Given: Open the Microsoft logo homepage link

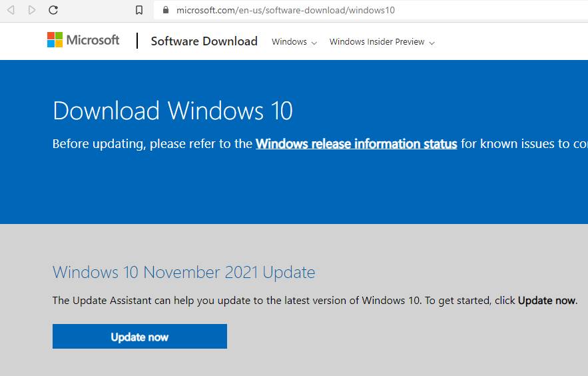Looking at the screenshot, I should [x=83, y=40].
